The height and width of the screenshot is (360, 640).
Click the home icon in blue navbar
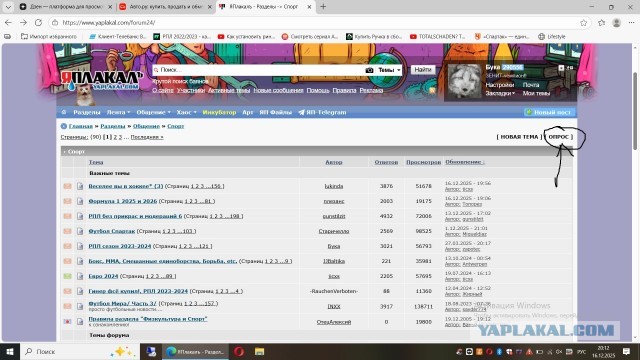click(x=64, y=112)
